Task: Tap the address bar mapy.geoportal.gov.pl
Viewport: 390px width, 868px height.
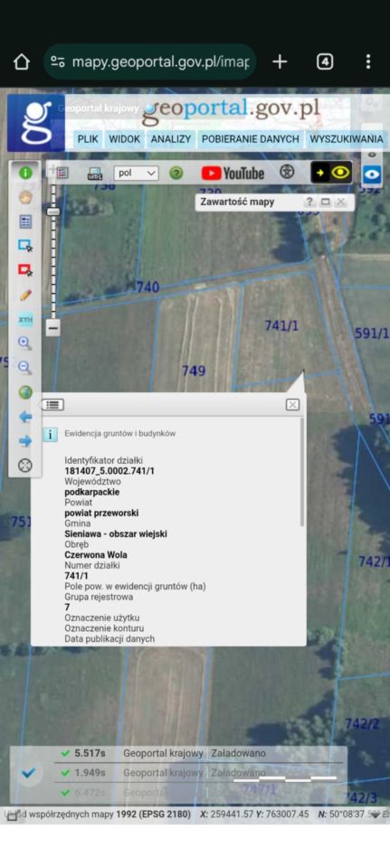Action: (149, 61)
